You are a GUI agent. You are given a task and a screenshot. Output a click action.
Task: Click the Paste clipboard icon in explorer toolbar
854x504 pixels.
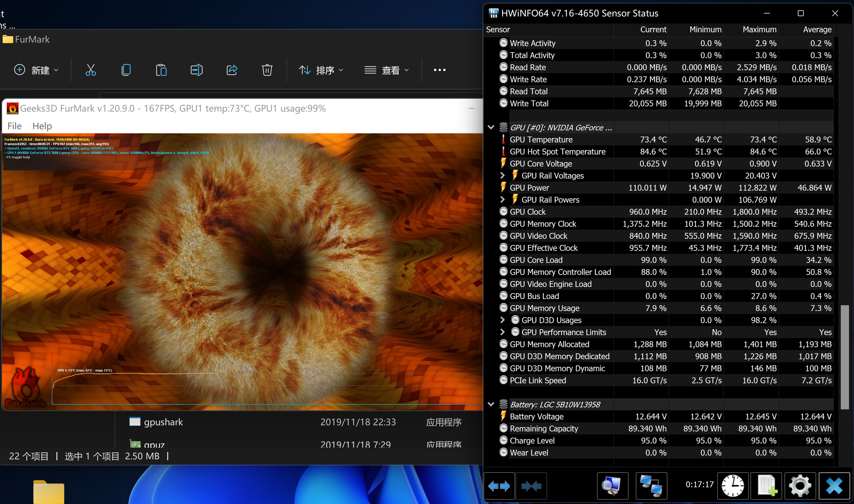tap(161, 70)
